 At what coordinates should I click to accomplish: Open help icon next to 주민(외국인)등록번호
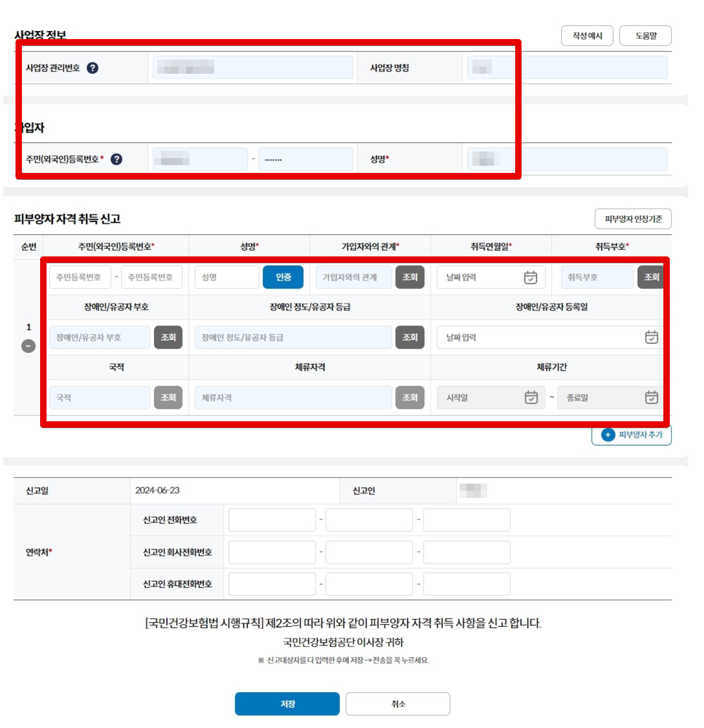(116, 158)
